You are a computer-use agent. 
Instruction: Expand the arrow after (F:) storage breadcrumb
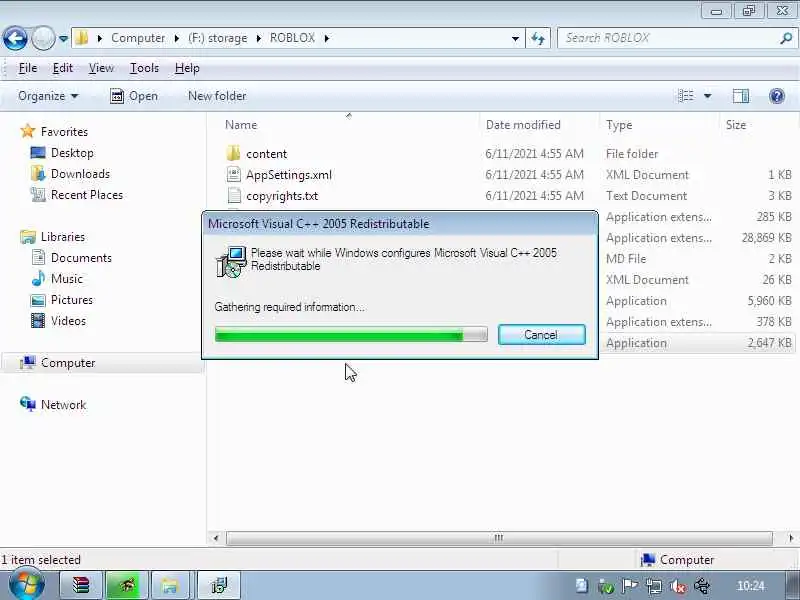point(259,38)
